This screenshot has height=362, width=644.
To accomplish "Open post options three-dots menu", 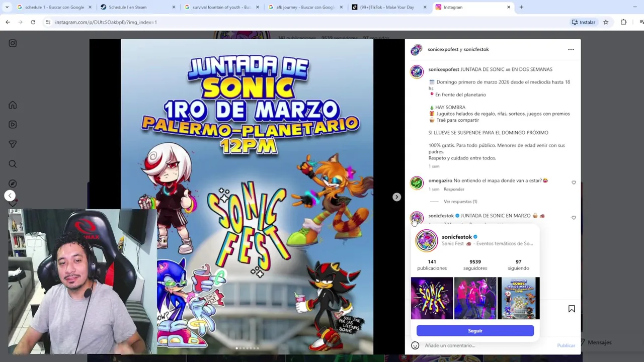I will [x=571, y=49].
